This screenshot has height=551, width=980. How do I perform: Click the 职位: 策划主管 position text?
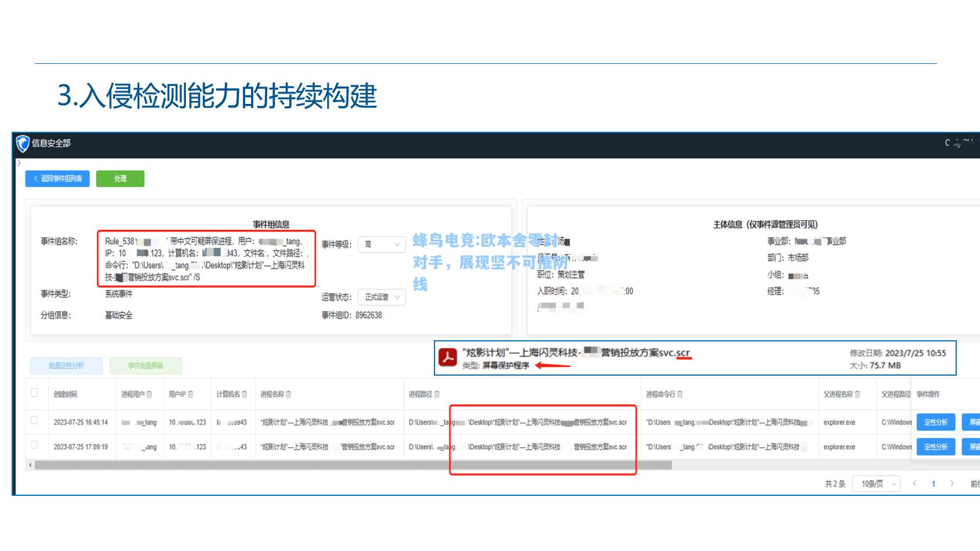pos(561,275)
